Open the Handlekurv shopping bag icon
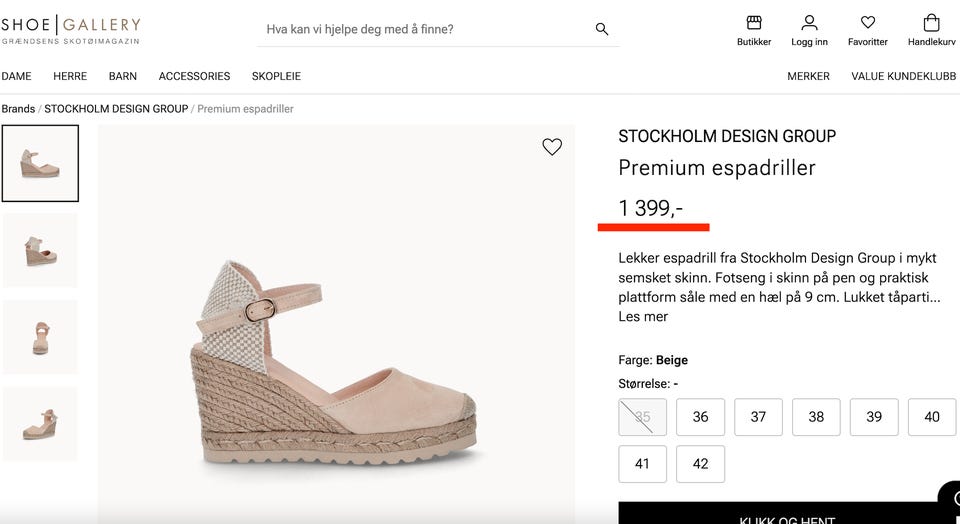 click(x=931, y=23)
